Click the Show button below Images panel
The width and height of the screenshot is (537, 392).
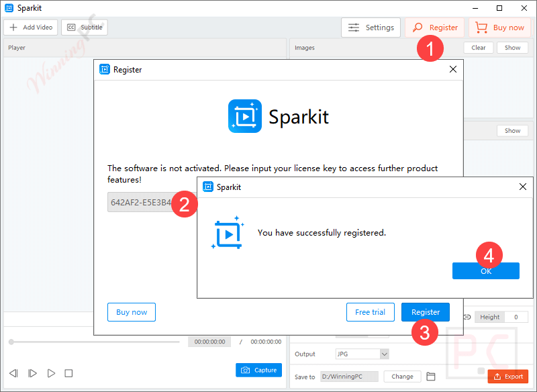[512, 130]
